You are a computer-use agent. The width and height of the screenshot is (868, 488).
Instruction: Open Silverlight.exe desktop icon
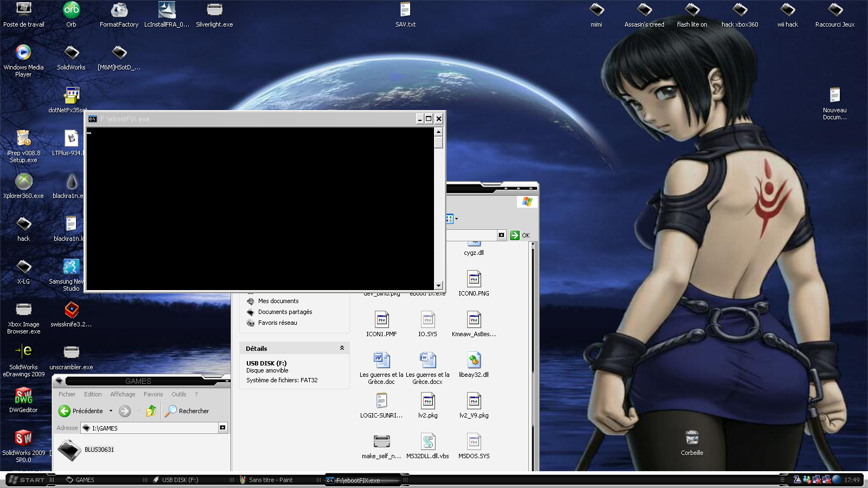tap(214, 14)
